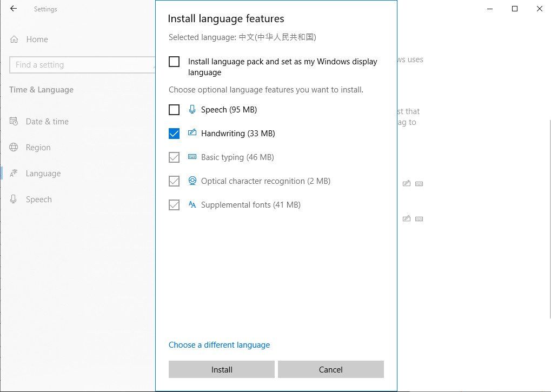Check the Speech (95 MB) feature
The height and width of the screenshot is (392, 551).
[174, 109]
